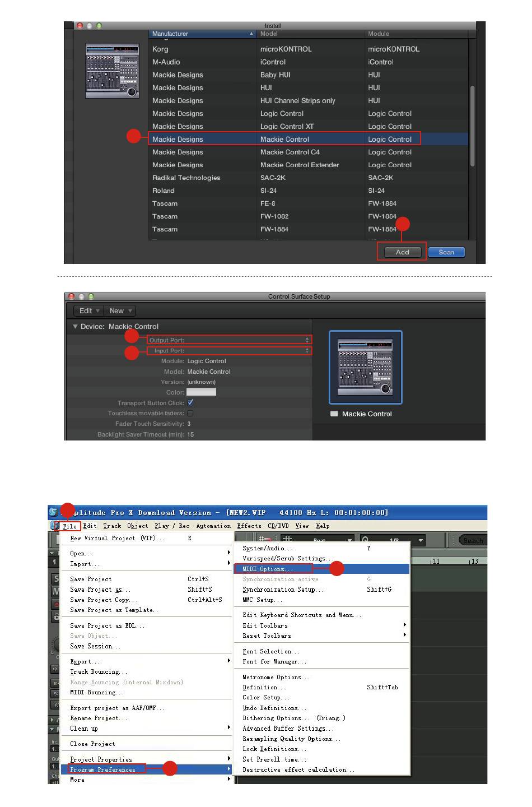The height and width of the screenshot is (807, 532).
Task: Choose MIDI Options in preferences submenu
Action: pyautogui.click(x=322, y=569)
